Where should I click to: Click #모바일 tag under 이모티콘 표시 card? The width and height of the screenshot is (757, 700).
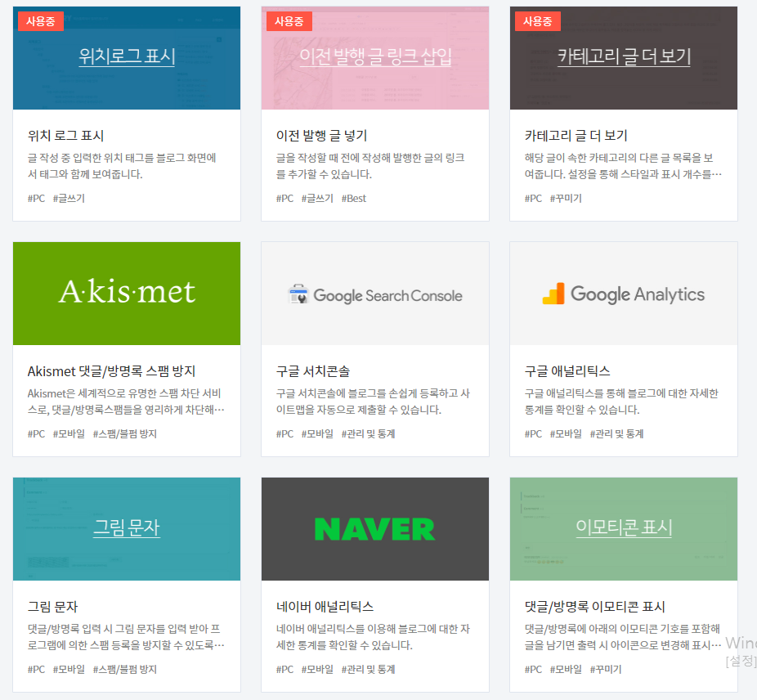(x=566, y=670)
